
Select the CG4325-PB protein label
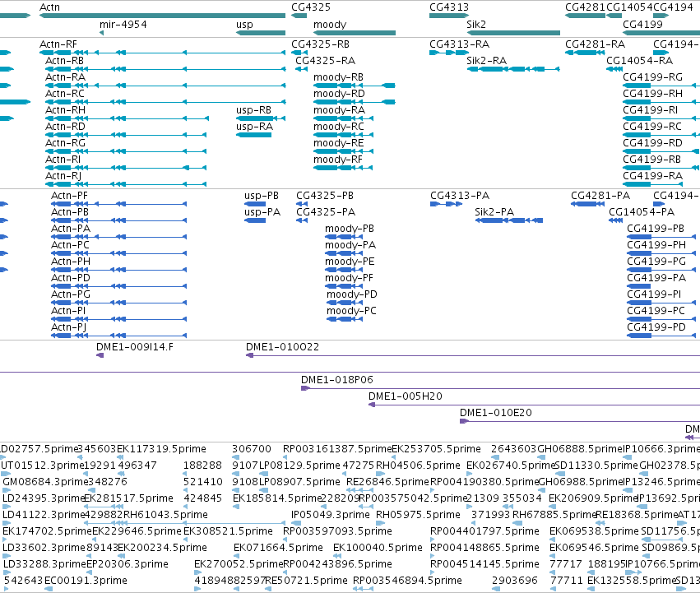pos(325,196)
